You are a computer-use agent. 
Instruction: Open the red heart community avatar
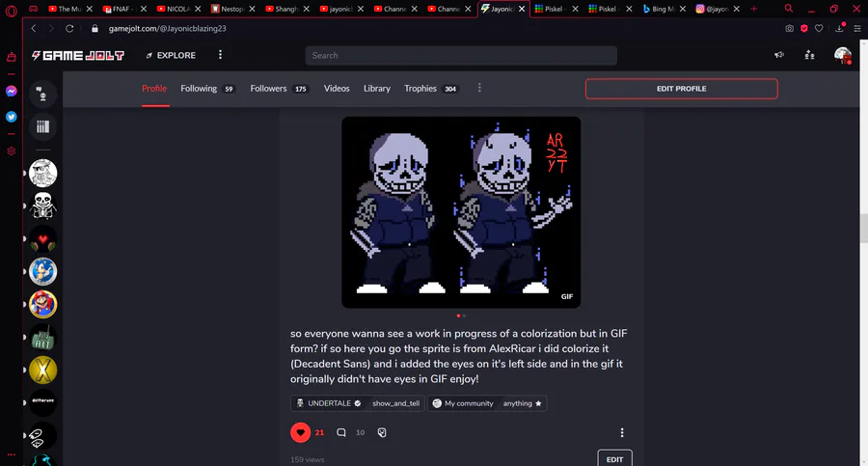click(x=42, y=239)
